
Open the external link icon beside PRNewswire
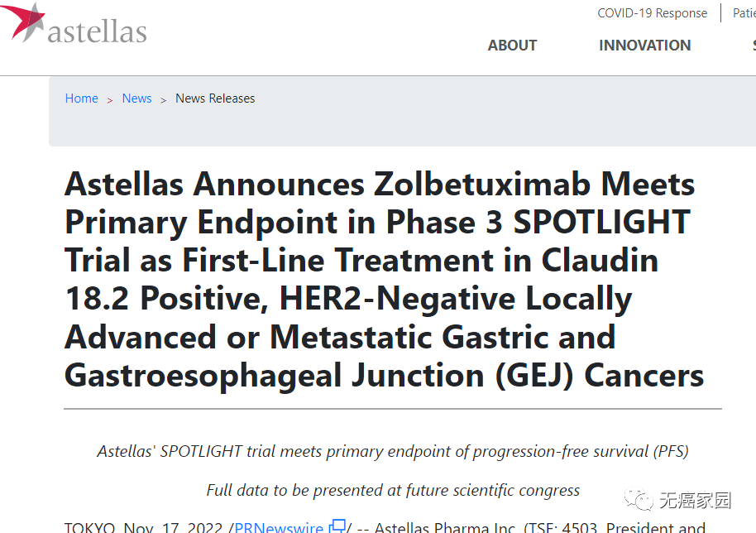point(337,526)
